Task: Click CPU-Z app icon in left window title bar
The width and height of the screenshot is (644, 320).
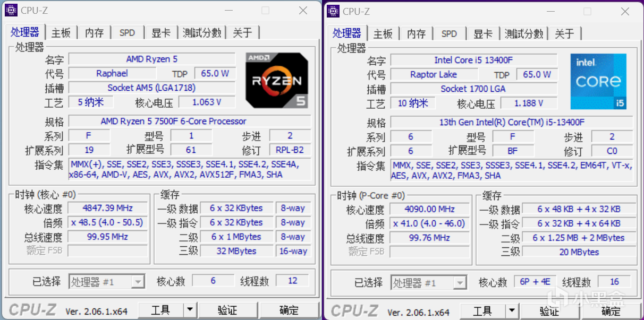Action: pyautogui.click(x=12, y=10)
